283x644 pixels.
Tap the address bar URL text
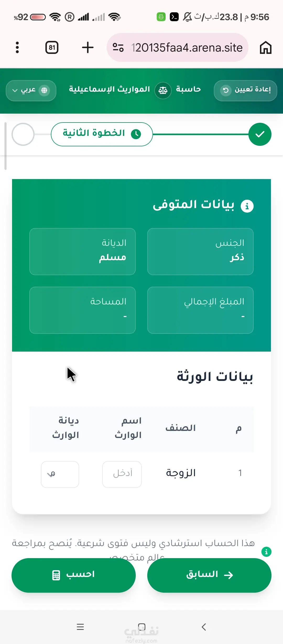pos(187,48)
